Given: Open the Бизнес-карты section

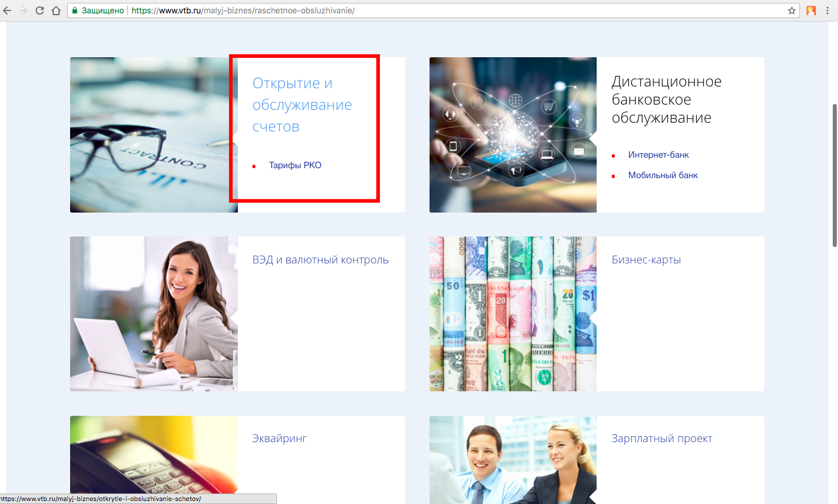Looking at the screenshot, I should click(646, 260).
